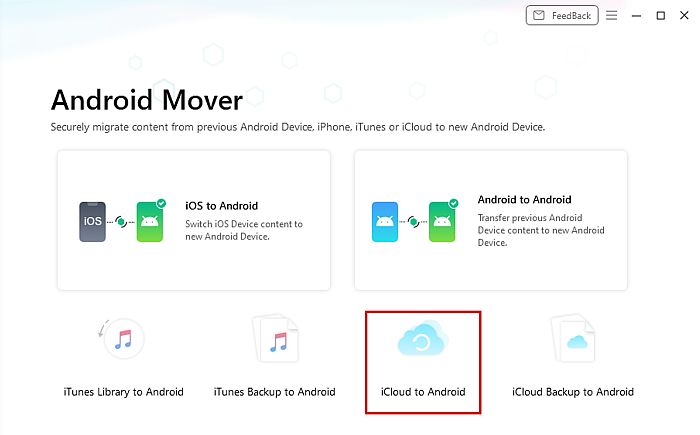Image resolution: width=700 pixels, height=435 pixels.
Task: Click "Switch iOS Device content" description text
Action: pos(244,230)
